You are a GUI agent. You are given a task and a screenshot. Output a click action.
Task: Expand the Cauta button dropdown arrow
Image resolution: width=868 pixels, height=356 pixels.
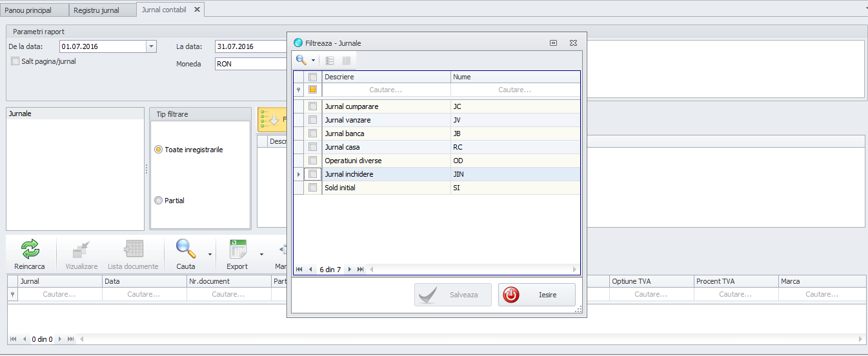pyautogui.click(x=210, y=255)
